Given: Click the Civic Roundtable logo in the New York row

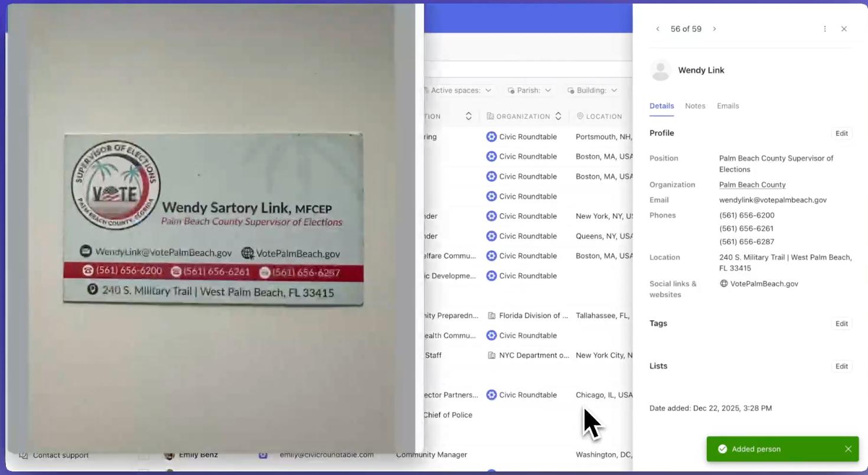Looking at the screenshot, I should 491,216.
